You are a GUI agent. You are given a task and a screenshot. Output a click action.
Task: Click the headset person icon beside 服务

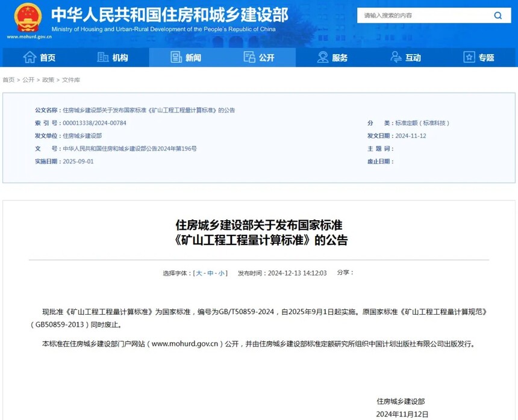click(x=323, y=57)
